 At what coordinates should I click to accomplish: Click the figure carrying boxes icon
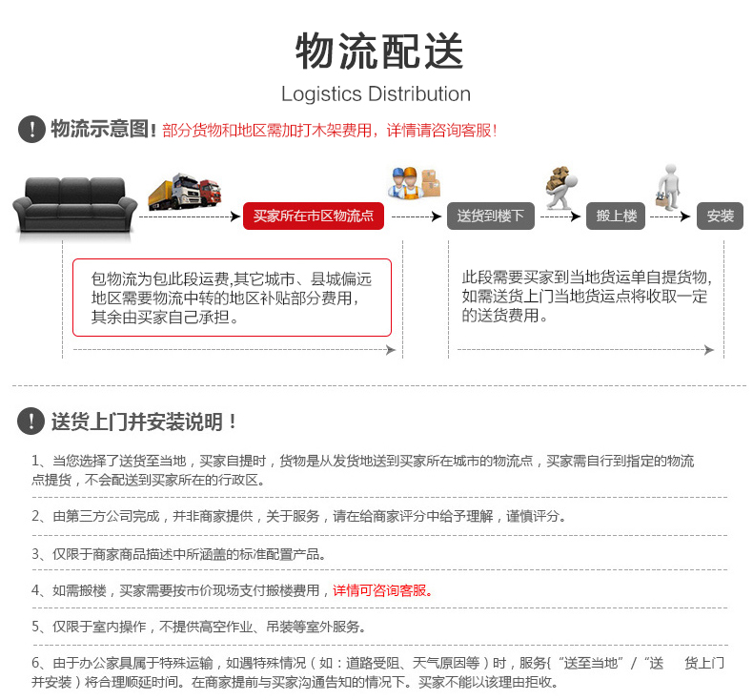point(561,187)
